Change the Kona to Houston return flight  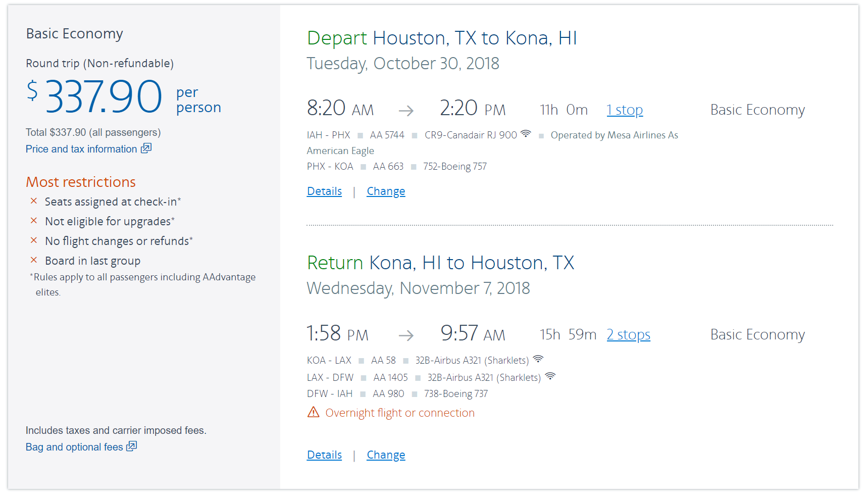[x=386, y=455]
